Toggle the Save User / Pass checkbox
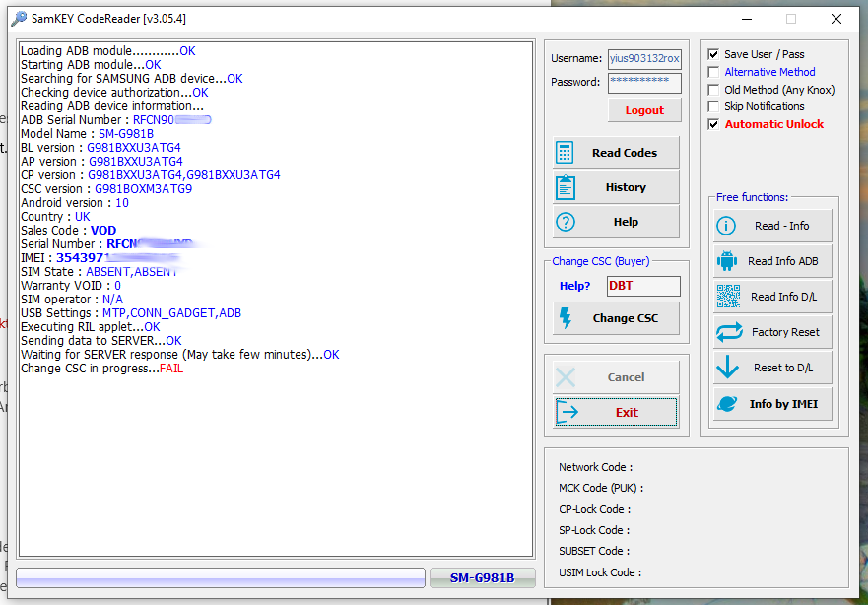 [x=713, y=54]
